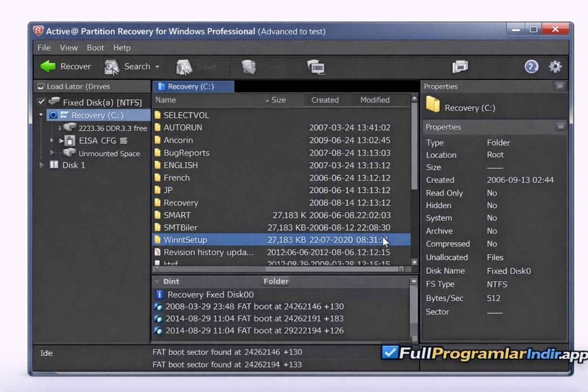Expand the EISA CFG node
This screenshot has height=392, width=588.
[52, 140]
